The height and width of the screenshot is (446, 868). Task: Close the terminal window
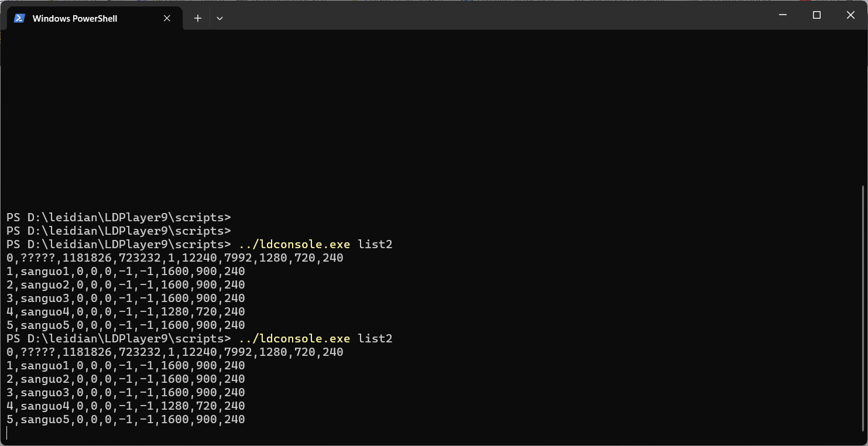pyautogui.click(x=850, y=15)
